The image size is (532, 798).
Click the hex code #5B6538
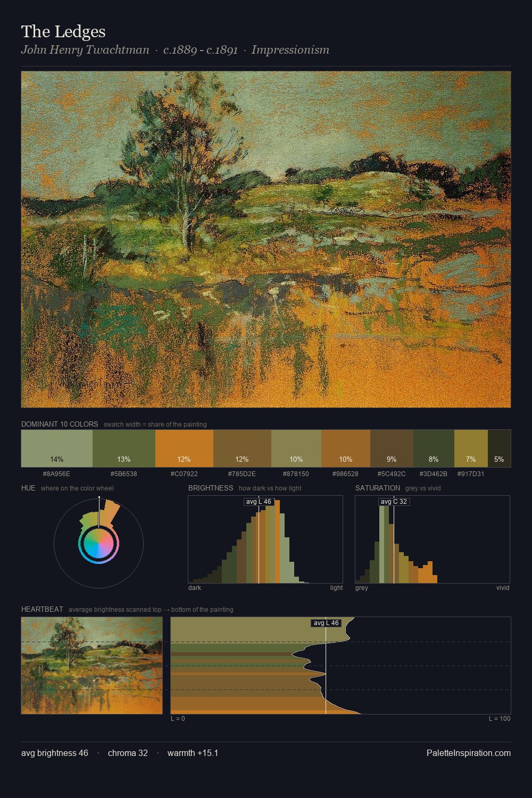(124, 474)
